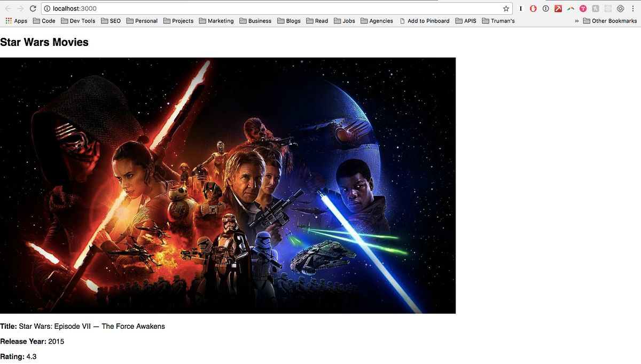Open the SEO bookmarks folder
The image size is (641, 364).
111,21
